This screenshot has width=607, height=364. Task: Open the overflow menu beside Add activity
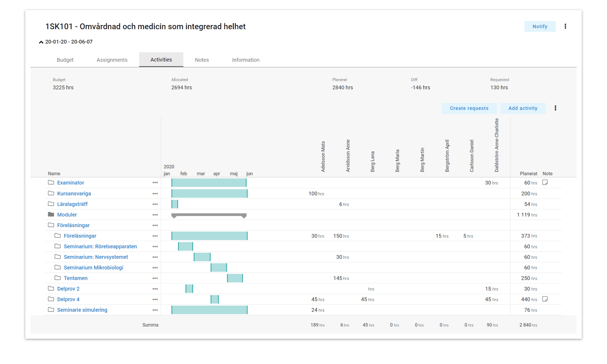tap(555, 108)
